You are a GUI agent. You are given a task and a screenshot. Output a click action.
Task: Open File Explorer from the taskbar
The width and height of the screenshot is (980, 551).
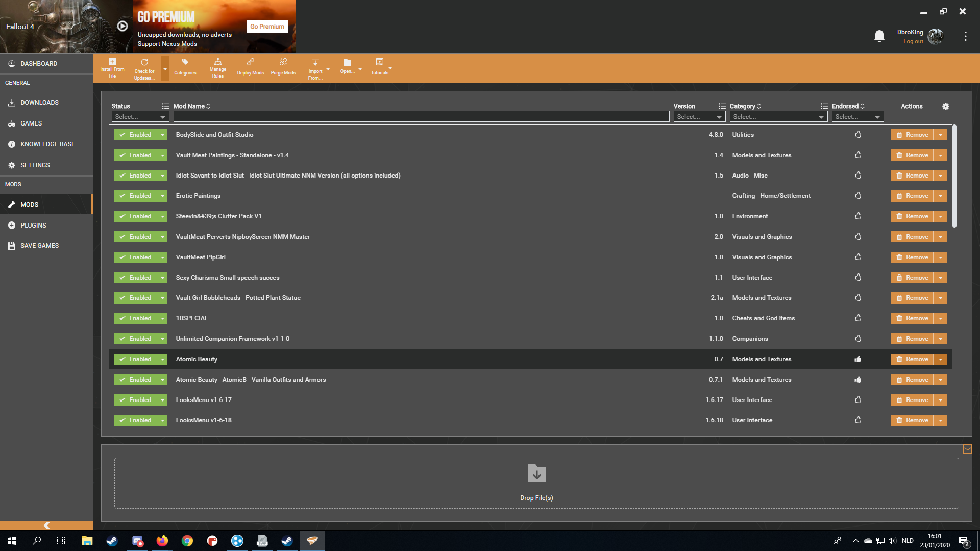pyautogui.click(x=87, y=541)
